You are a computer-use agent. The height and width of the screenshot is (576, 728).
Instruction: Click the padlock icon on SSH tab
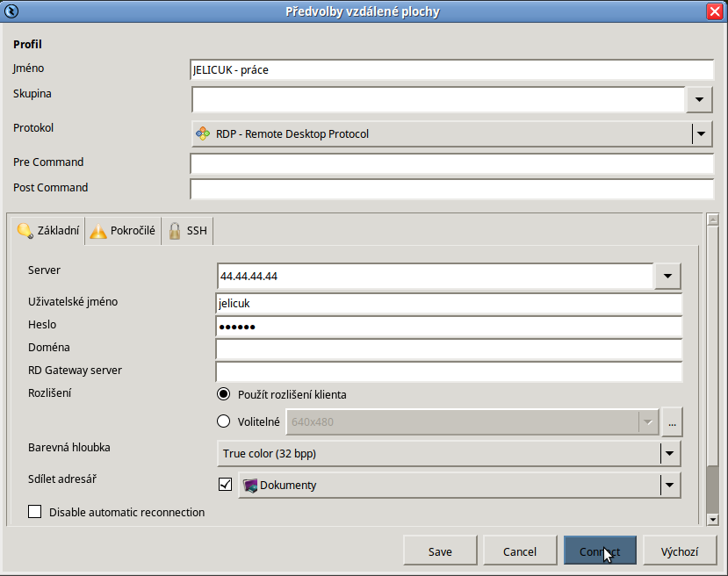click(175, 231)
